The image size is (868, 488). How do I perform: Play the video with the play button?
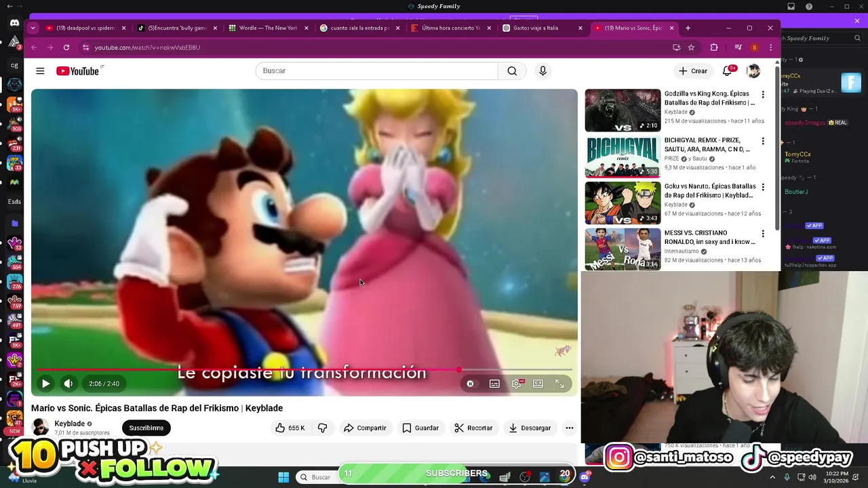(x=45, y=384)
